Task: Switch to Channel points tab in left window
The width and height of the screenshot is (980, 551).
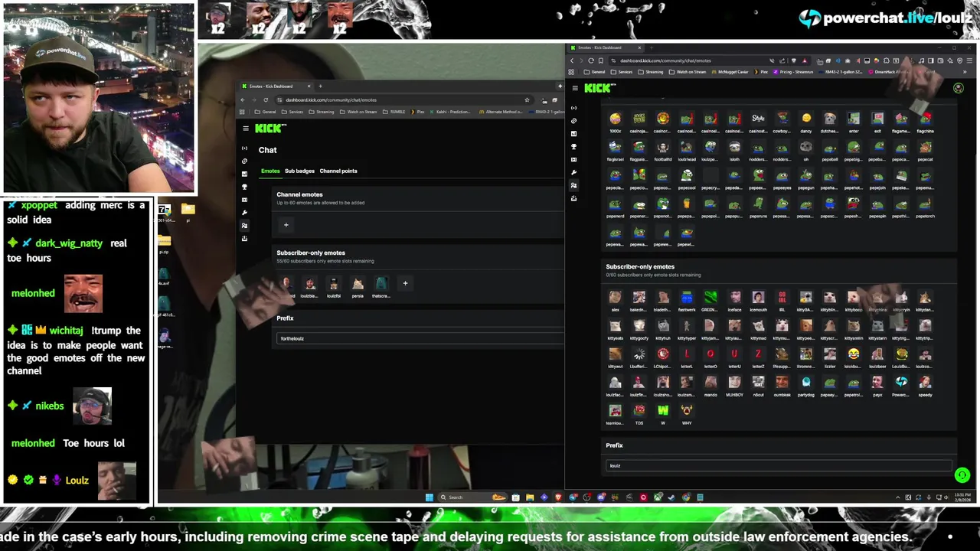Action: pyautogui.click(x=338, y=171)
